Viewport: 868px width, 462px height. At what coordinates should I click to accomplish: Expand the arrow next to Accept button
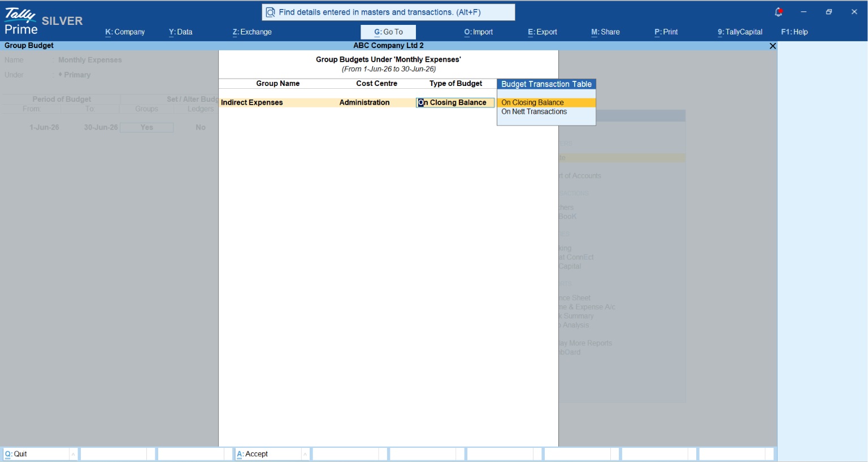[306, 454]
